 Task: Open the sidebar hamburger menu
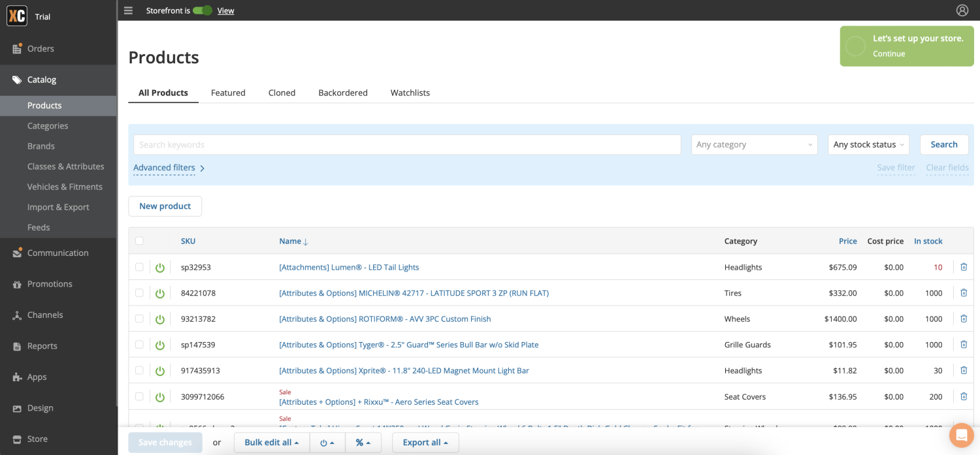[x=128, y=10]
